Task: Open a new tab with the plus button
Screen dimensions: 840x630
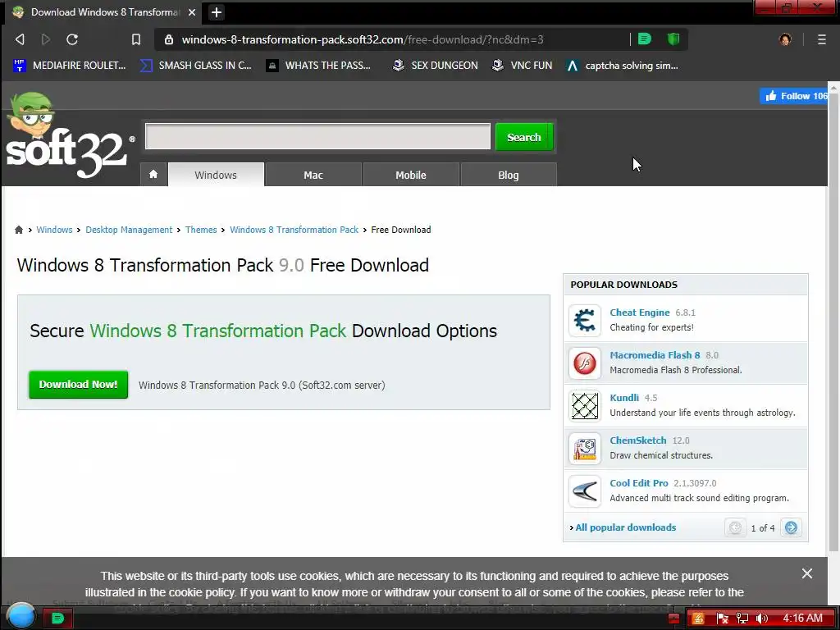Action: coord(217,12)
